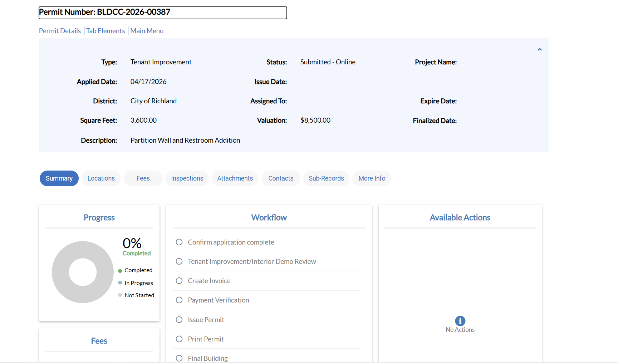Click the 'No Actions' message text
This screenshot has width=618, height=364.
460,330
